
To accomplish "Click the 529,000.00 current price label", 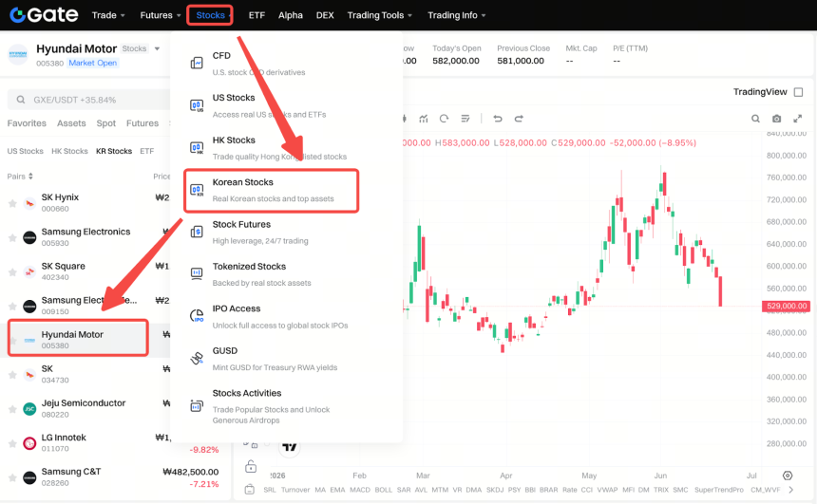I will click(x=787, y=307).
